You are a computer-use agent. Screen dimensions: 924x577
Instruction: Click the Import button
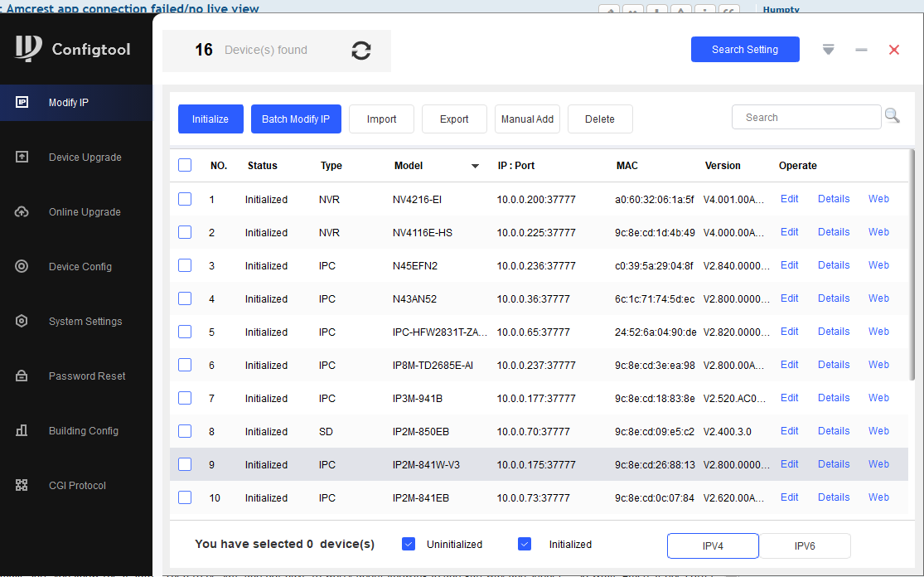(381, 119)
